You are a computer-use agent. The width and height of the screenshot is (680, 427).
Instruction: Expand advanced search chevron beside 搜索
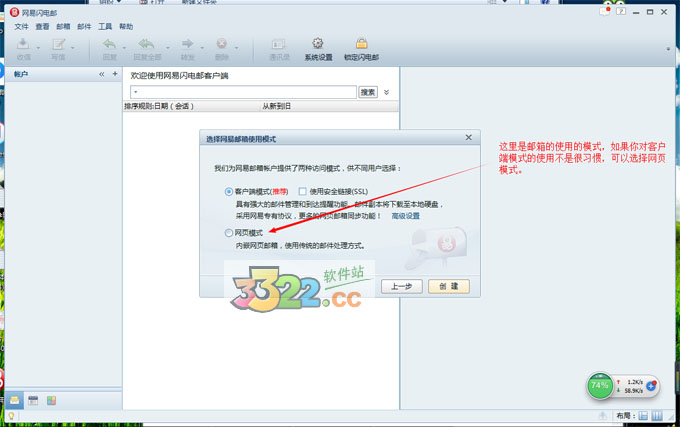tap(386, 92)
